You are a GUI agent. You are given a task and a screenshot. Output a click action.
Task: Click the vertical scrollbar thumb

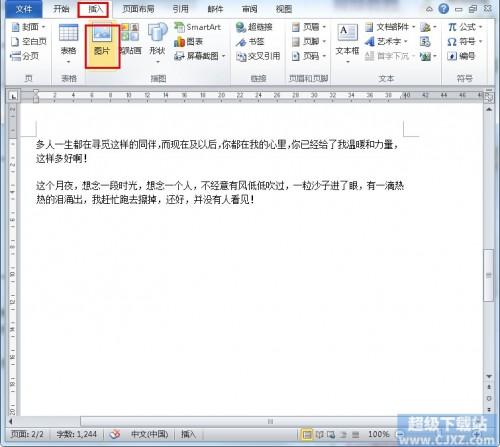(489, 275)
